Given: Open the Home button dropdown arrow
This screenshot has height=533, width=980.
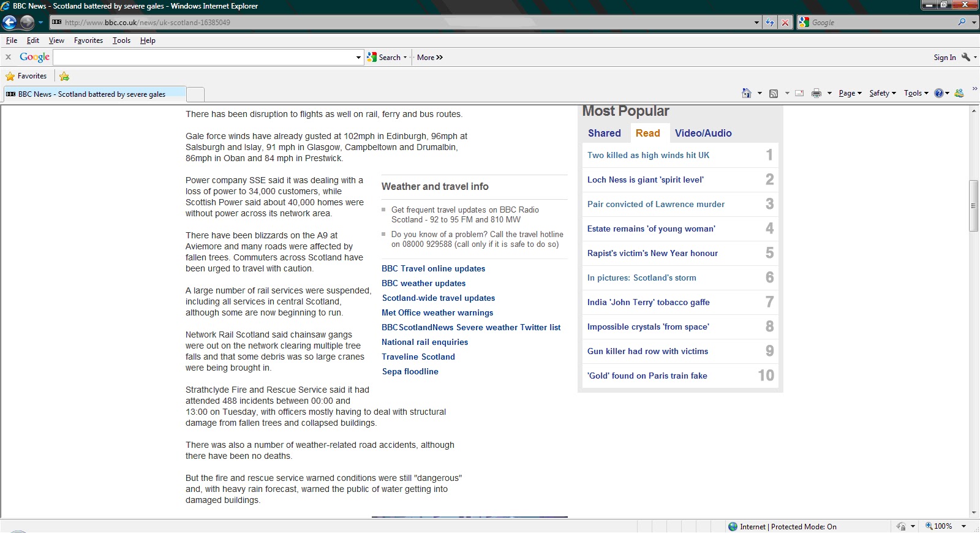Looking at the screenshot, I should [x=759, y=93].
